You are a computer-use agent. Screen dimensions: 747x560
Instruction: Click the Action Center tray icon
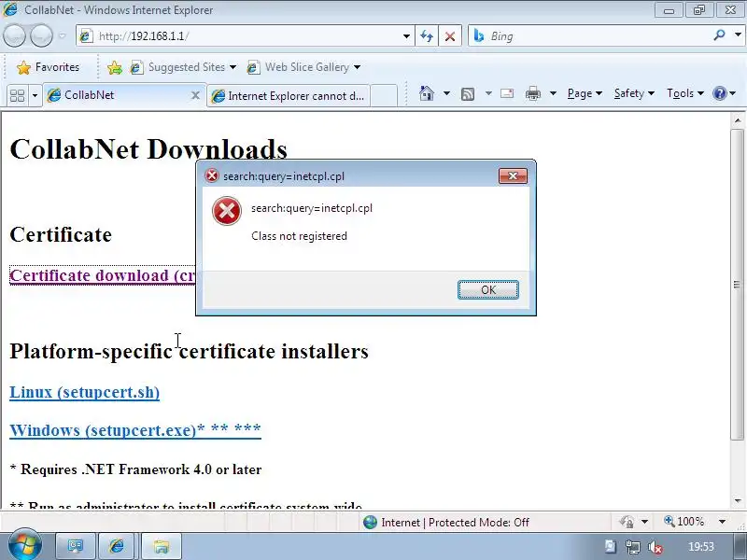[x=611, y=547]
